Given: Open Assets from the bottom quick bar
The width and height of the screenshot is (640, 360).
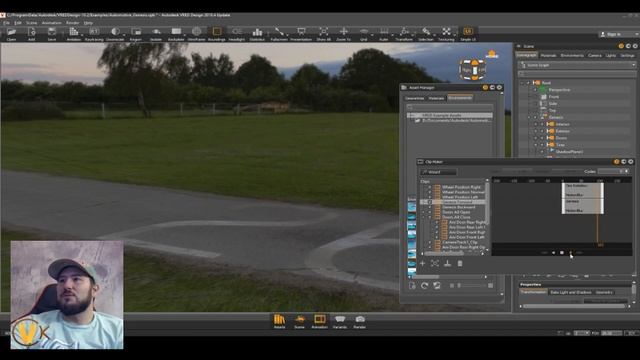Looking at the screenshot, I should tap(280, 320).
